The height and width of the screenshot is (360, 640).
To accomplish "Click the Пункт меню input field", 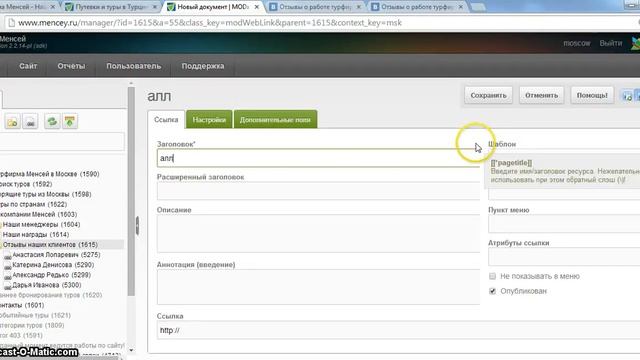I will (x=564, y=224).
